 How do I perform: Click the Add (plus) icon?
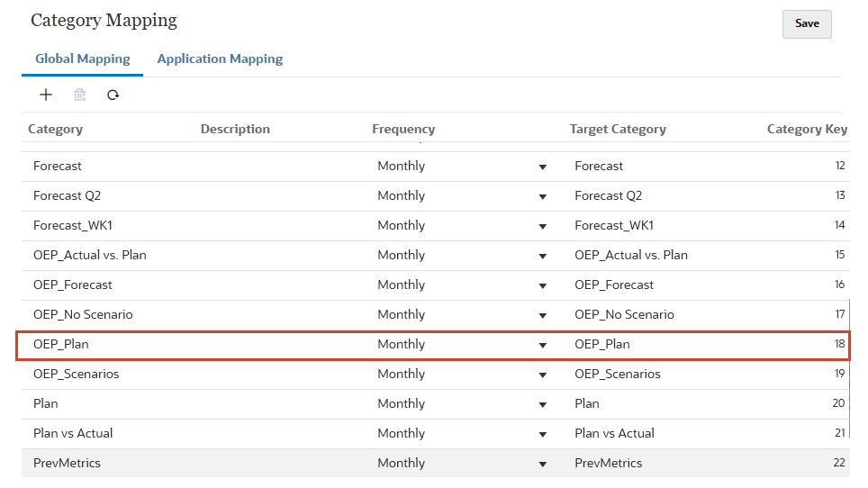(x=46, y=95)
